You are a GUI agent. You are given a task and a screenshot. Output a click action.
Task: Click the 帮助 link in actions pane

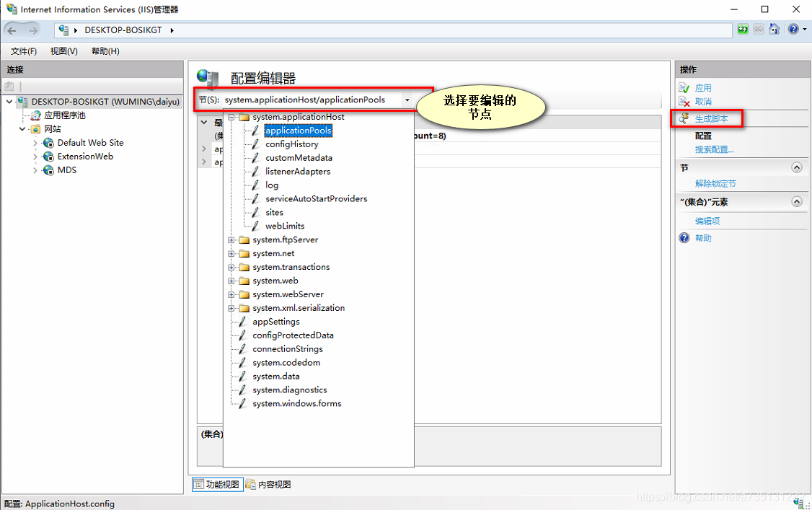pos(703,238)
